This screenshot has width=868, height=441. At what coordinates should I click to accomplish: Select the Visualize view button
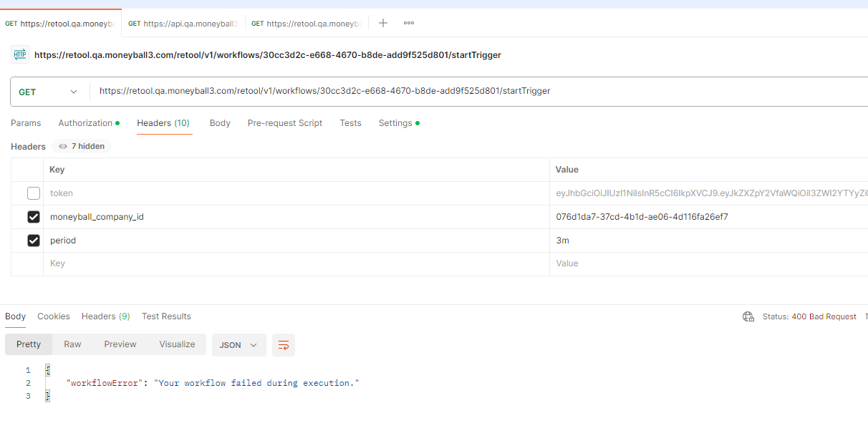point(177,344)
